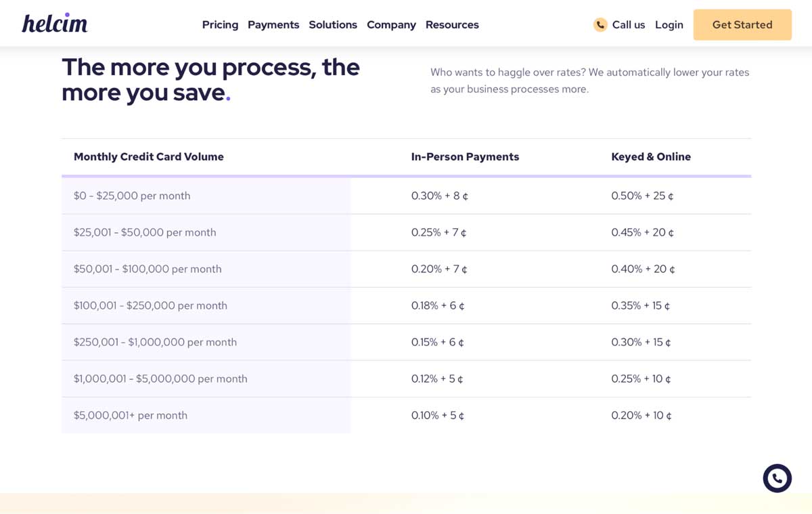Click the purple divider bar under table headers
The width and height of the screenshot is (812, 514).
click(x=406, y=175)
